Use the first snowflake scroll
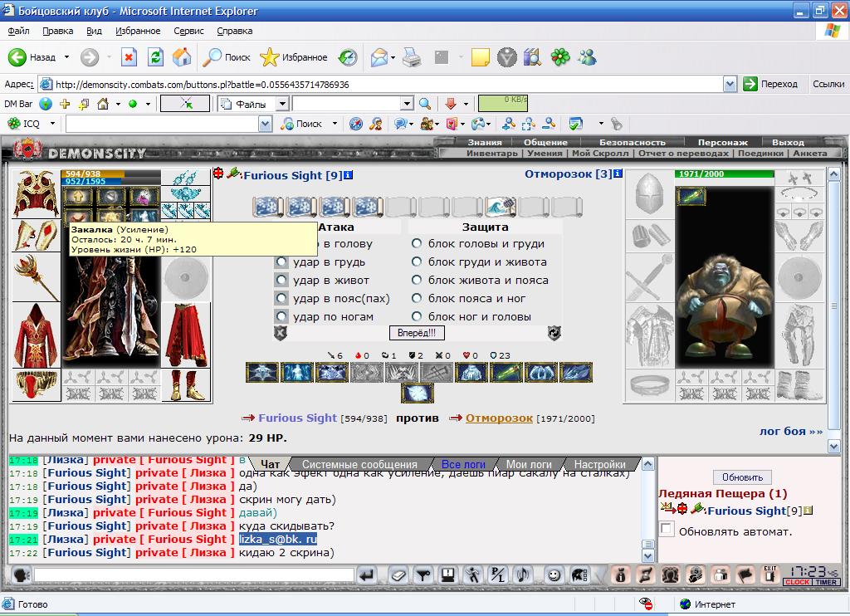The height and width of the screenshot is (616, 850). pos(268,207)
